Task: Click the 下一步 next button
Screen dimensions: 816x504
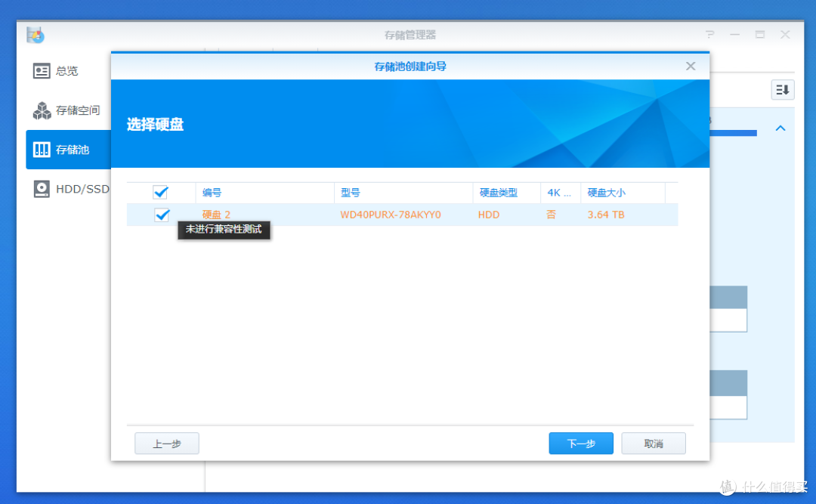Action: pos(581,443)
